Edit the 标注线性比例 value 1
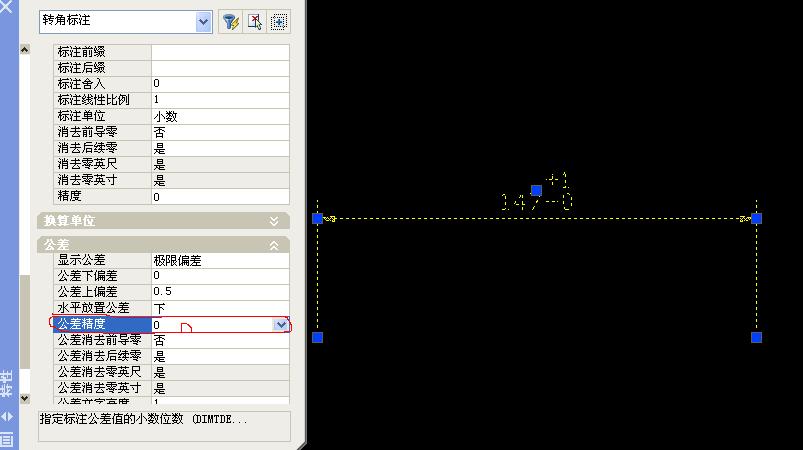This screenshot has height=450, width=803. tap(220, 100)
